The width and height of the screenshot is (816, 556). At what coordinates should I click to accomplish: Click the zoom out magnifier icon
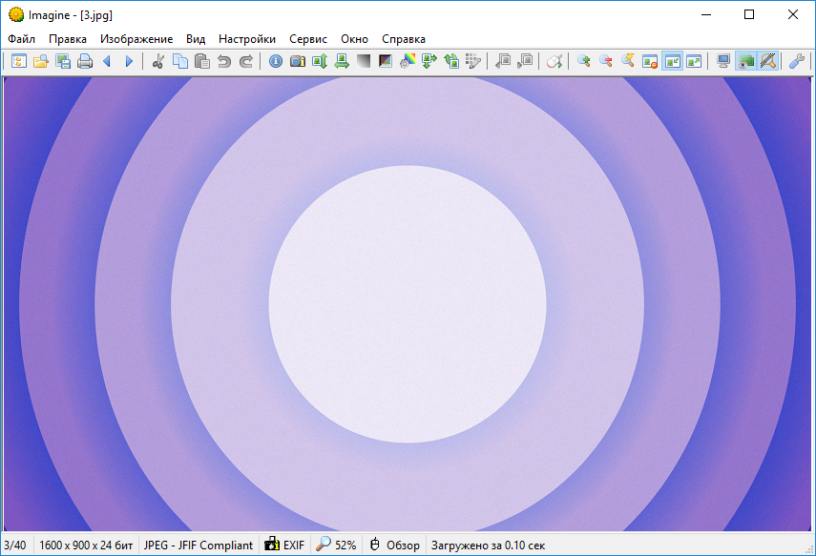click(606, 62)
